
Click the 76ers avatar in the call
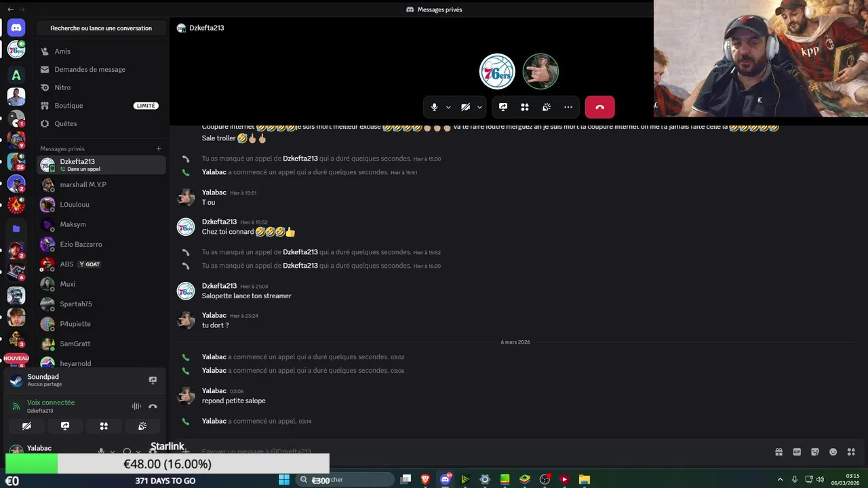497,71
